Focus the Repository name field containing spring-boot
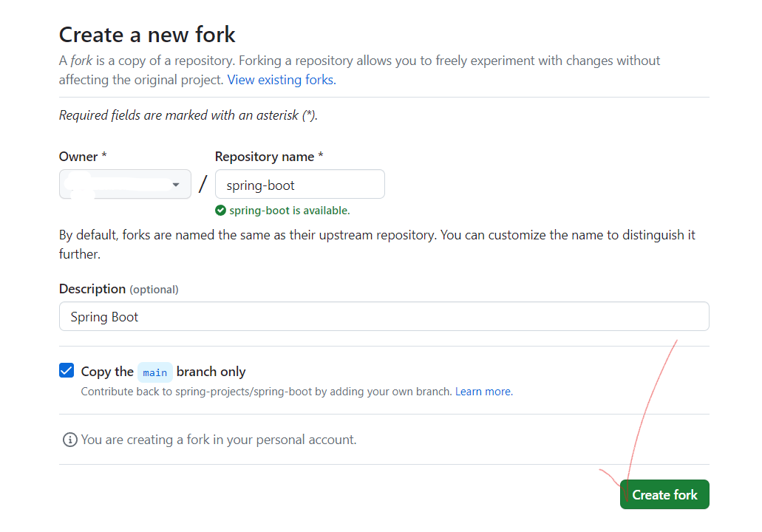Screen dimensions: 762x532 (300, 184)
